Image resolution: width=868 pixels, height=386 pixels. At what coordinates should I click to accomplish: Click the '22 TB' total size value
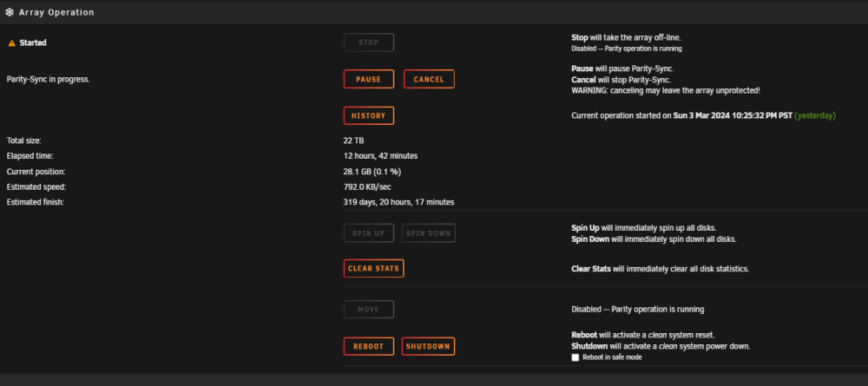point(354,141)
